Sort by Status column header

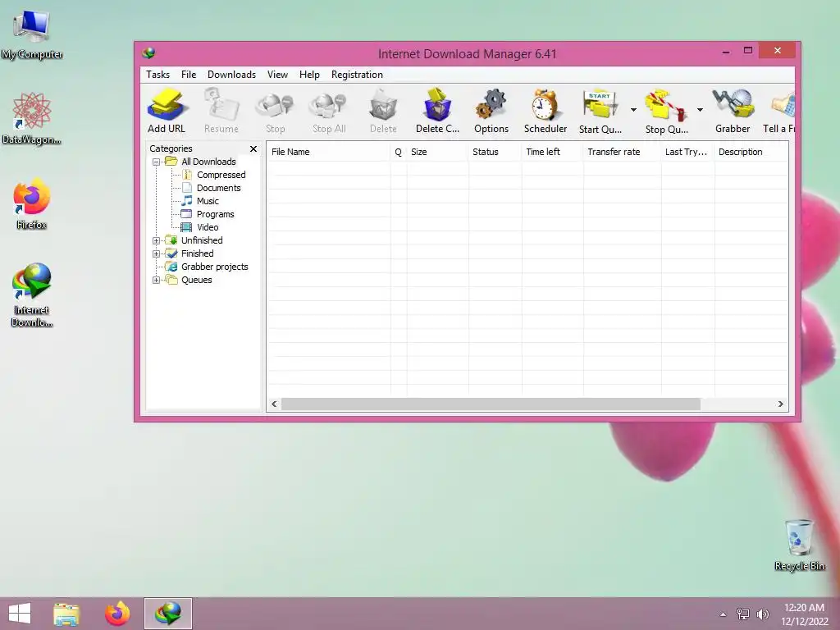pos(495,152)
